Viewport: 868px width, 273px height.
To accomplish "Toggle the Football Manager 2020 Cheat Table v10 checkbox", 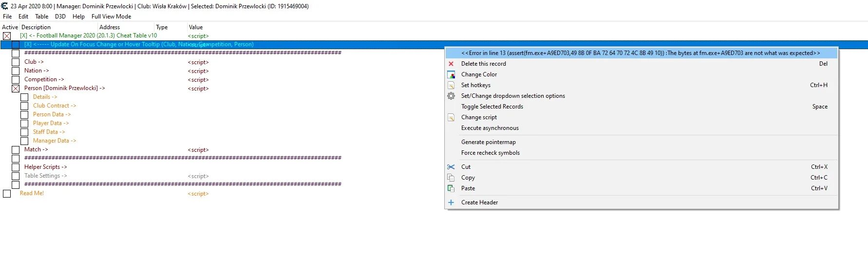I will (x=7, y=36).
